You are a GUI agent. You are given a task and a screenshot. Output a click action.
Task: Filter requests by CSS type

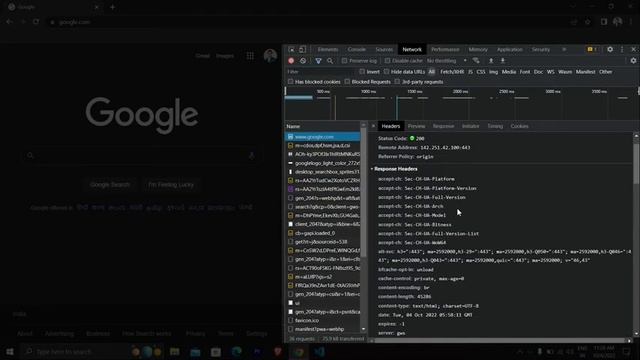(481, 72)
